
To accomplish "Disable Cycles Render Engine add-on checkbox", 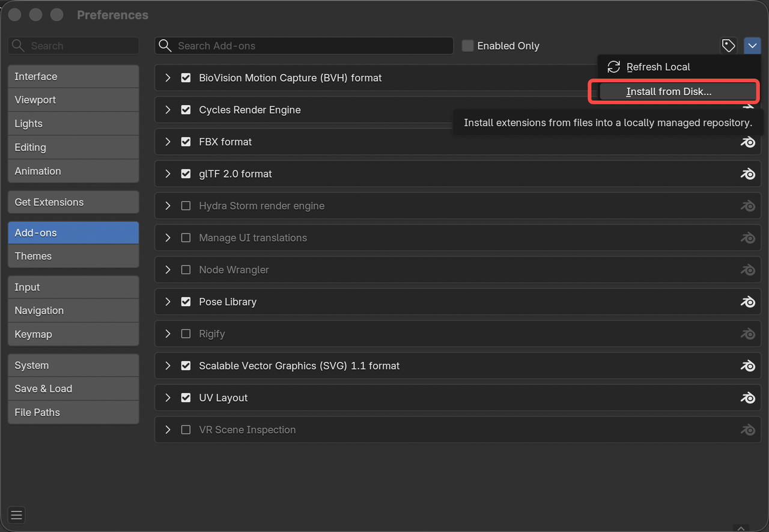I will (x=186, y=110).
